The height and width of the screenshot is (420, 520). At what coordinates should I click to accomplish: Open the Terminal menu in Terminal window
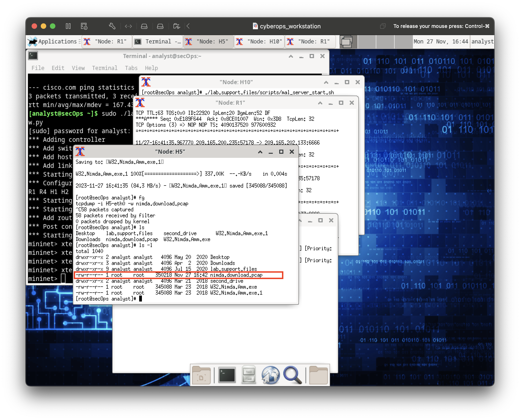pos(105,68)
